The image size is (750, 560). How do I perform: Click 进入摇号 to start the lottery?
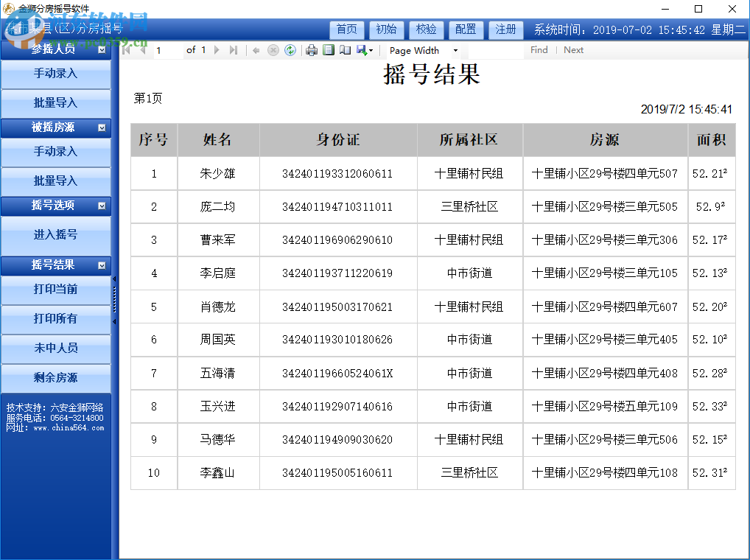(56, 236)
